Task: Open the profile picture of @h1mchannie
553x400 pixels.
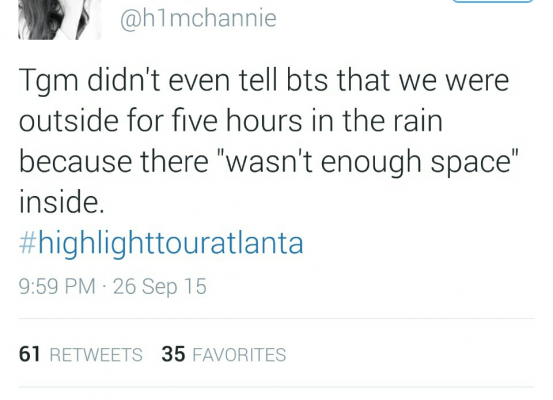Action: coord(60,19)
